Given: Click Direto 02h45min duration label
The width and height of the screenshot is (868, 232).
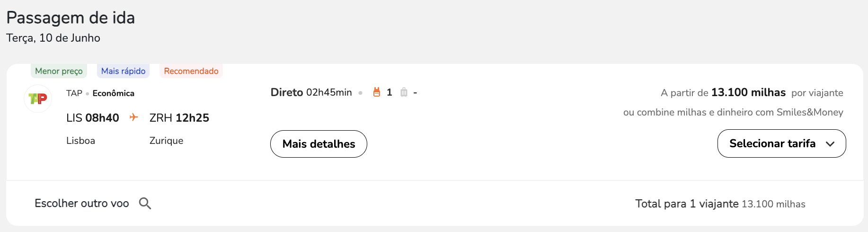Looking at the screenshot, I should pyautogui.click(x=311, y=92).
